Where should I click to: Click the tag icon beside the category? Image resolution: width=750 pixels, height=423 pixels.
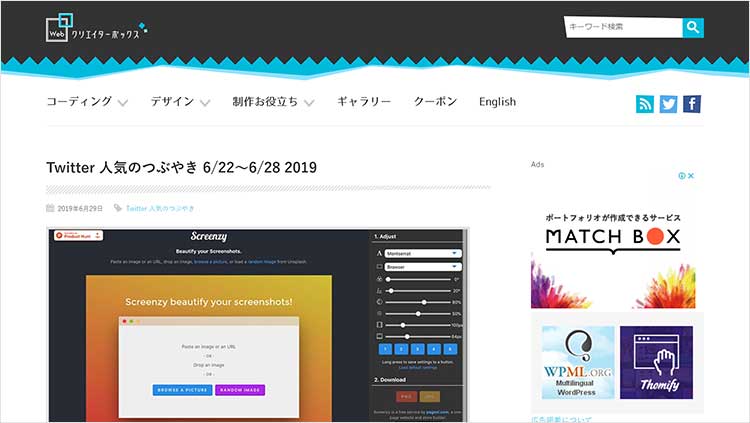118,208
